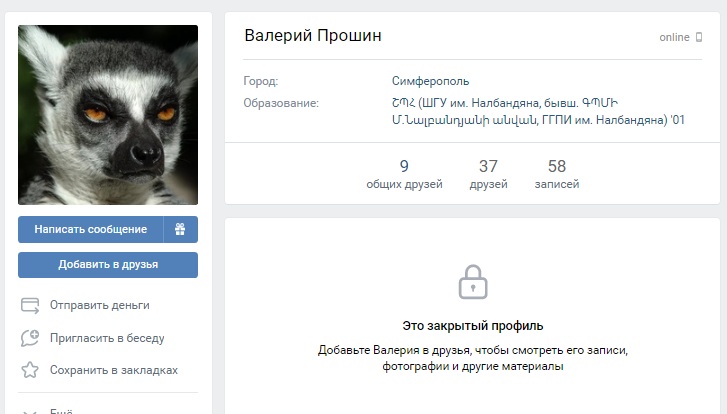
Task: Click the name Валерий Прошин
Action: click(x=313, y=36)
